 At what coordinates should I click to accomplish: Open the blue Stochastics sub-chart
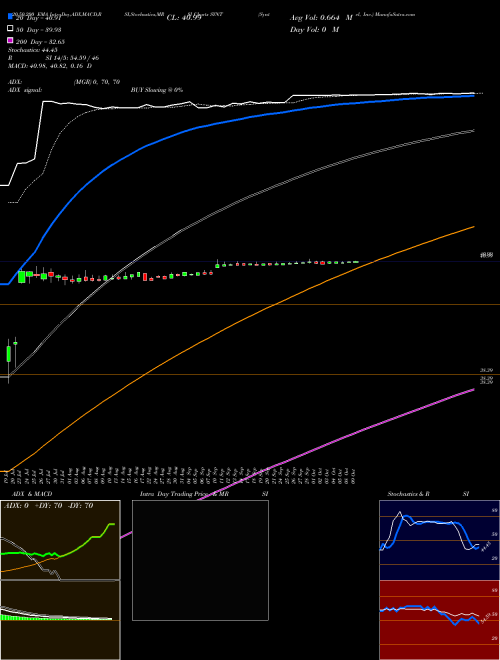439,540
